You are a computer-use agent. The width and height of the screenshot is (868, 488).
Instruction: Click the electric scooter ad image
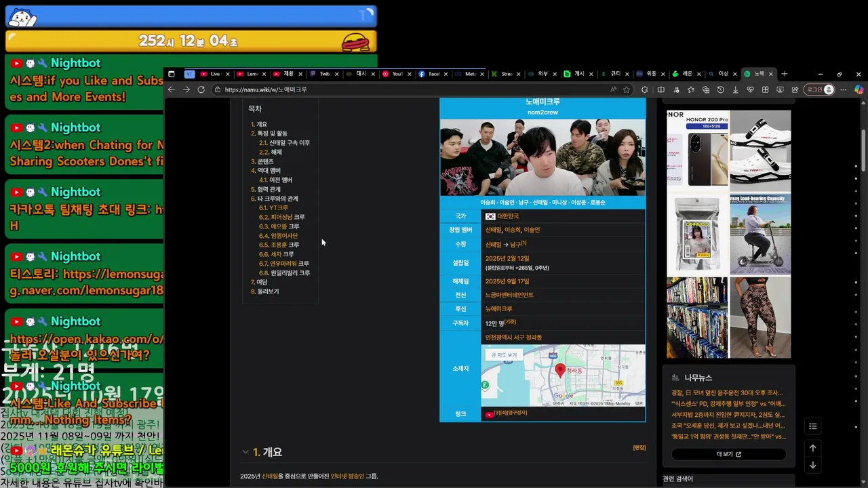tap(760, 235)
